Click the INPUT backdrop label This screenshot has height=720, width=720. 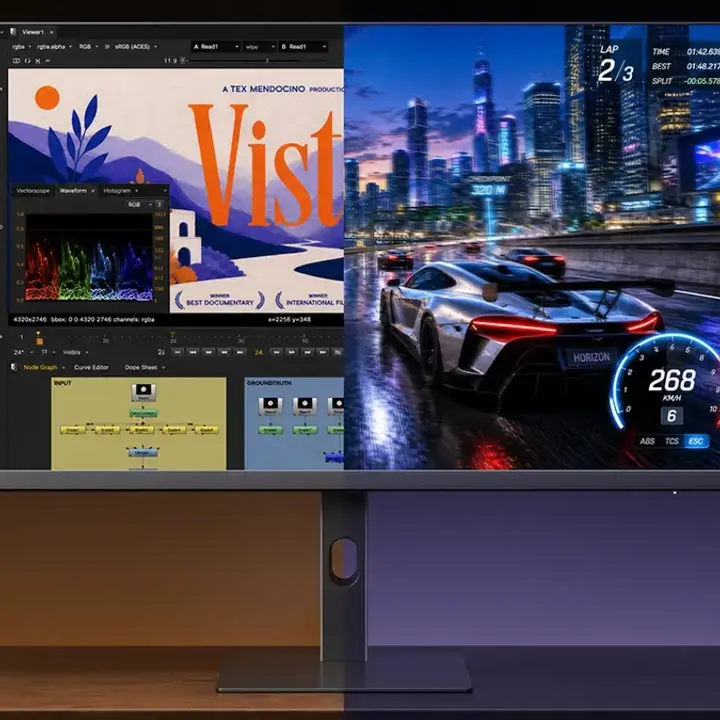pyautogui.click(x=63, y=383)
